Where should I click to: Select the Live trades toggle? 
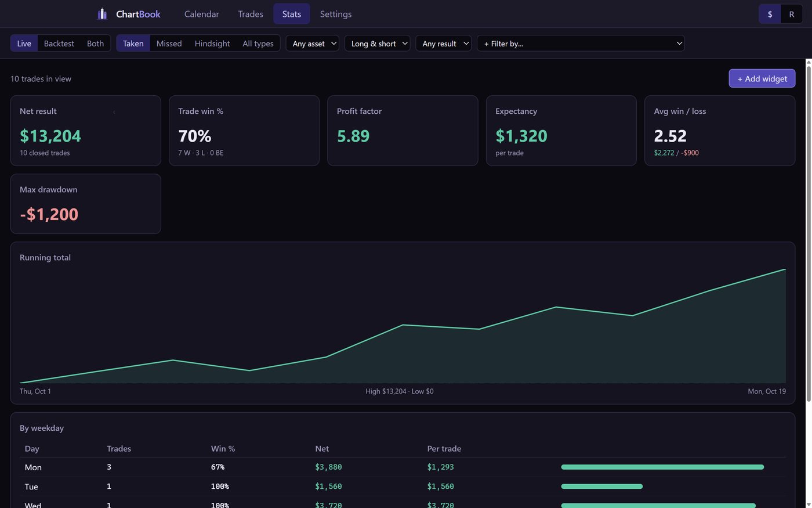click(x=24, y=44)
